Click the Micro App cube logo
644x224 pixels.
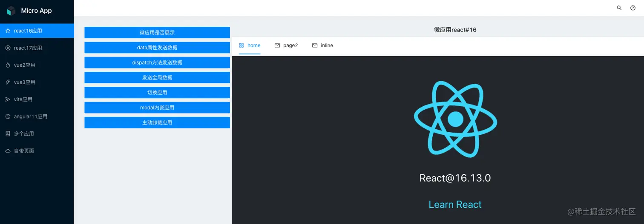(11, 11)
